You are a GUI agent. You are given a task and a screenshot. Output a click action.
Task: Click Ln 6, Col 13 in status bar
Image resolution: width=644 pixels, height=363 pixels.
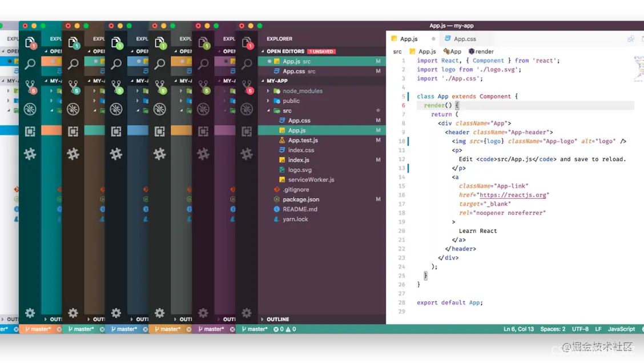(518, 329)
